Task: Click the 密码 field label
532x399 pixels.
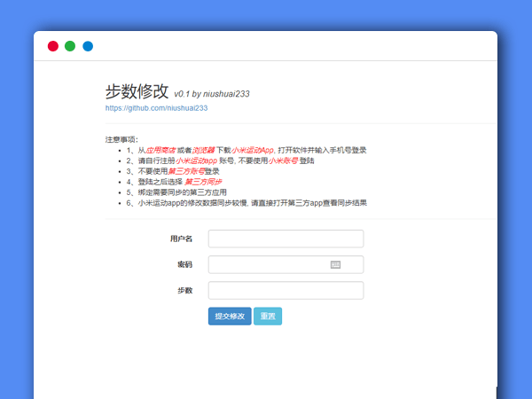Action: (184, 264)
